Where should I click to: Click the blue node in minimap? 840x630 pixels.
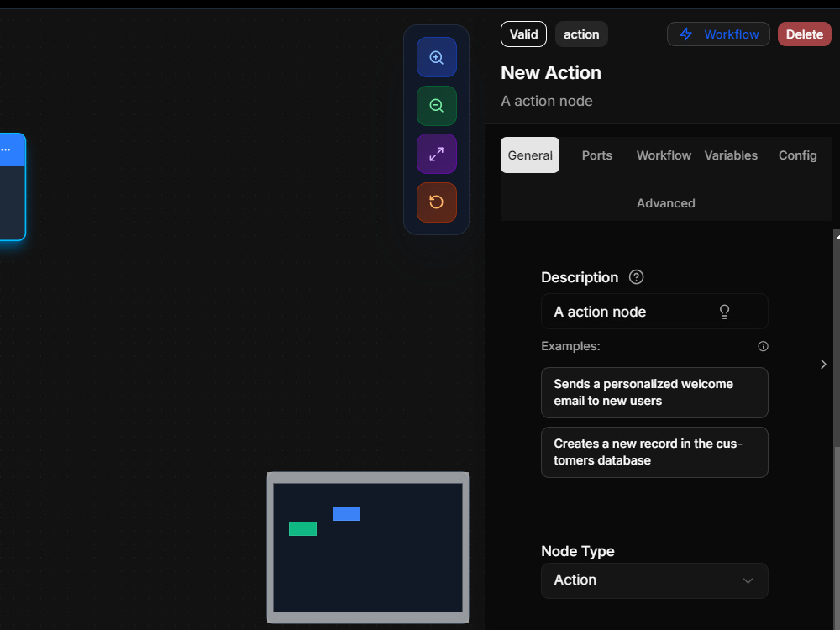click(346, 514)
